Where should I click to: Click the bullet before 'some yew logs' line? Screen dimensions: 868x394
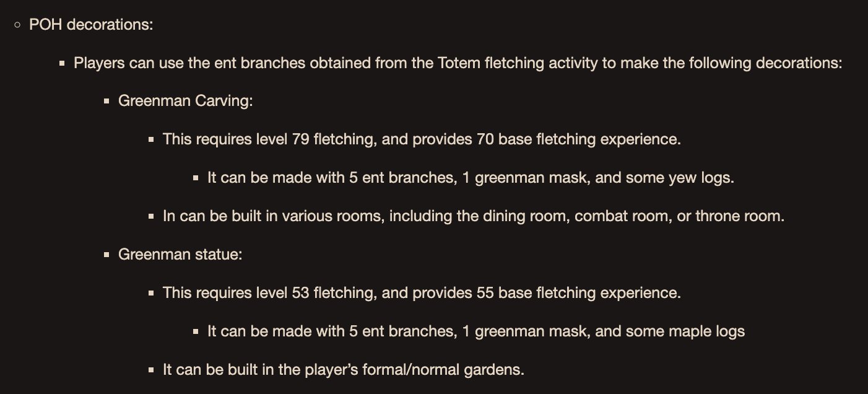click(196, 178)
